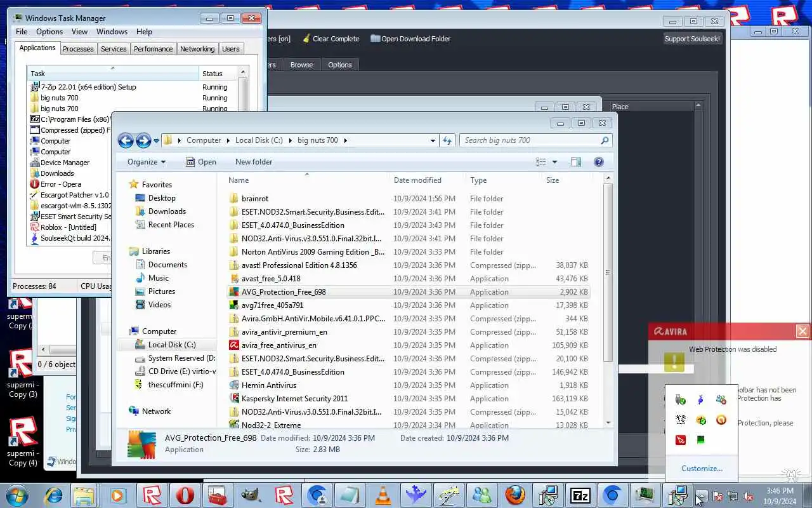Select the Safely Remove Hardware tray icon

(x=681, y=399)
